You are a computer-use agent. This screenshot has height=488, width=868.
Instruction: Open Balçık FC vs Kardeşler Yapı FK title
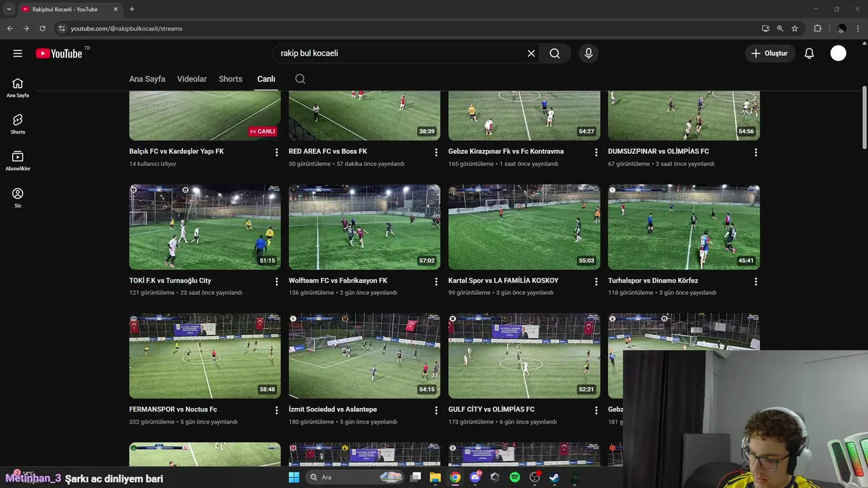pyautogui.click(x=176, y=151)
